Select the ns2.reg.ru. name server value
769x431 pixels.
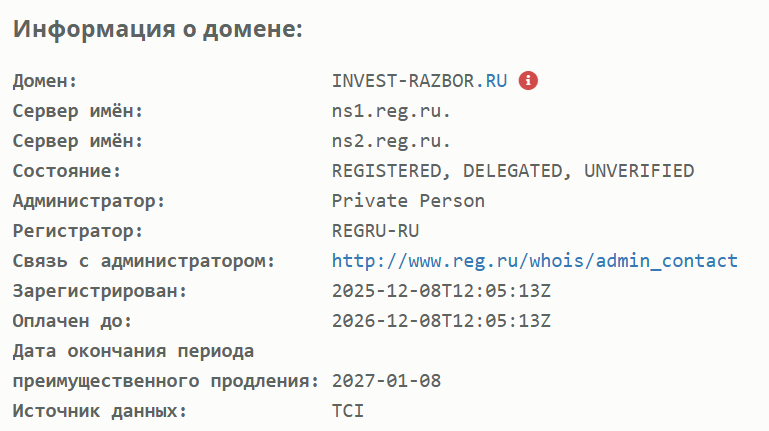[391, 141]
